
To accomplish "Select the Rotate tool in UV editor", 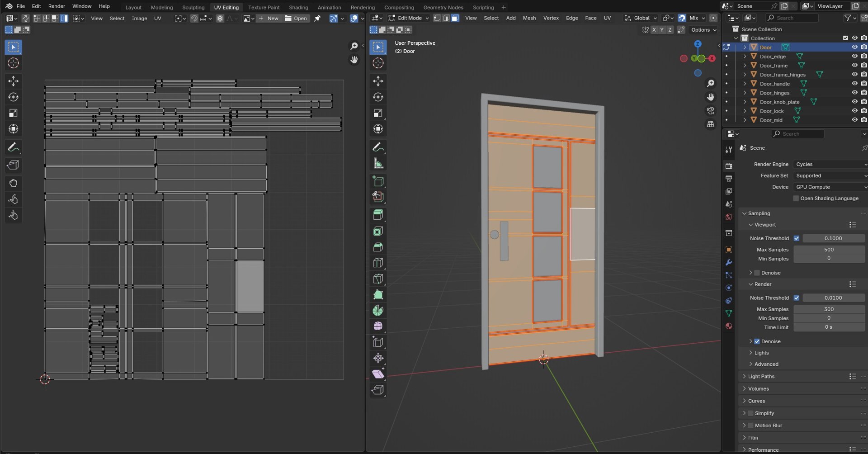I will click(x=13, y=97).
